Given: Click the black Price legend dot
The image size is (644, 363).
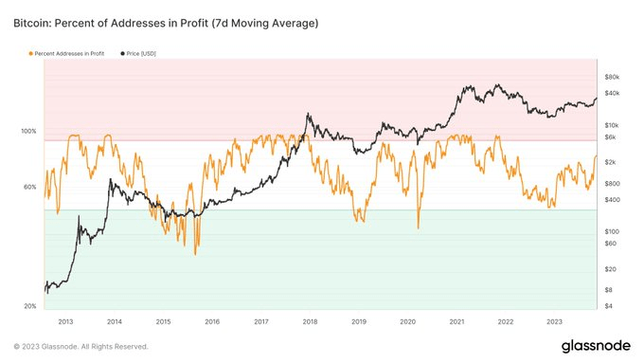Looking at the screenshot, I should 122,53.
